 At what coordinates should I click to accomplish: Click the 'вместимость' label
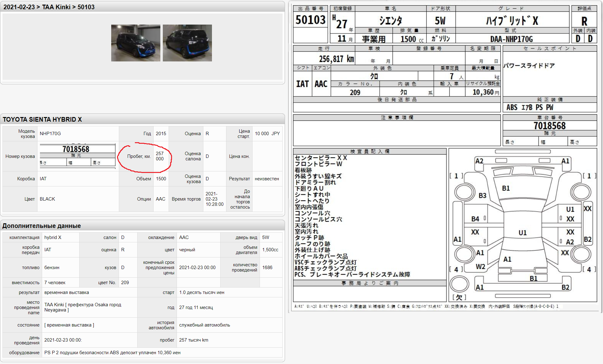pyautogui.click(x=26, y=283)
